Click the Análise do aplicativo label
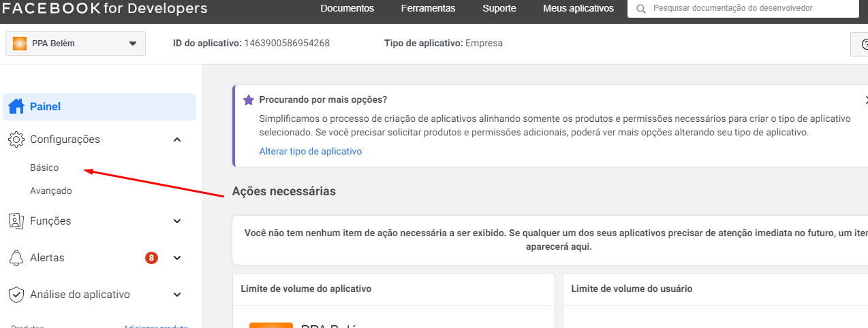Image resolution: width=868 pixels, height=328 pixels. [80, 295]
